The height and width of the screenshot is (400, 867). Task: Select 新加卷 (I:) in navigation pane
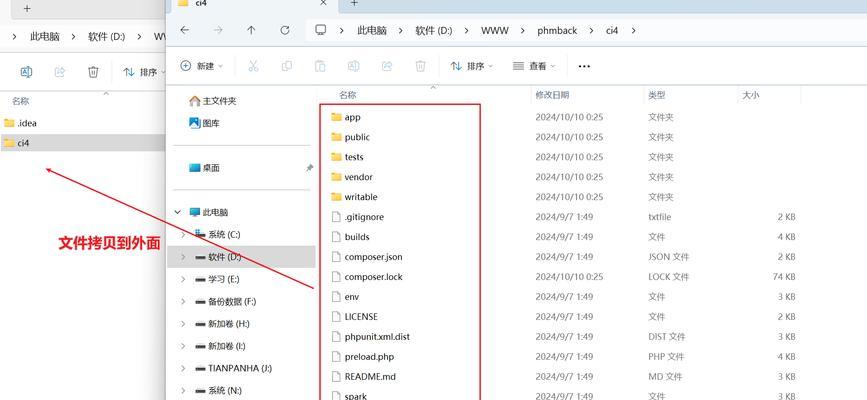point(220,346)
